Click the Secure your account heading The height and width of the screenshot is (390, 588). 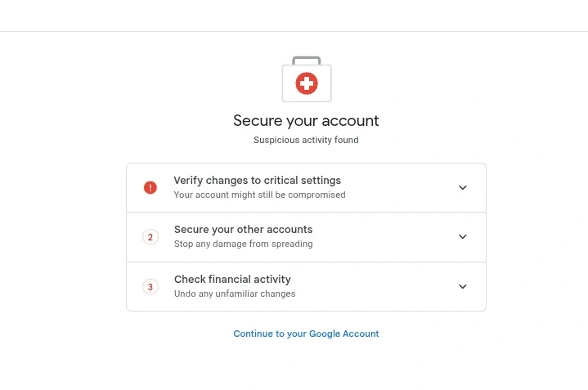[306, 121]
